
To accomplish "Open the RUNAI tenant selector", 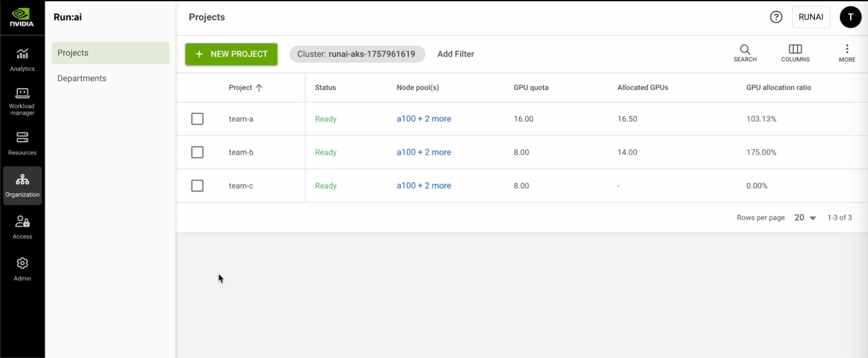I will (811, 17).
